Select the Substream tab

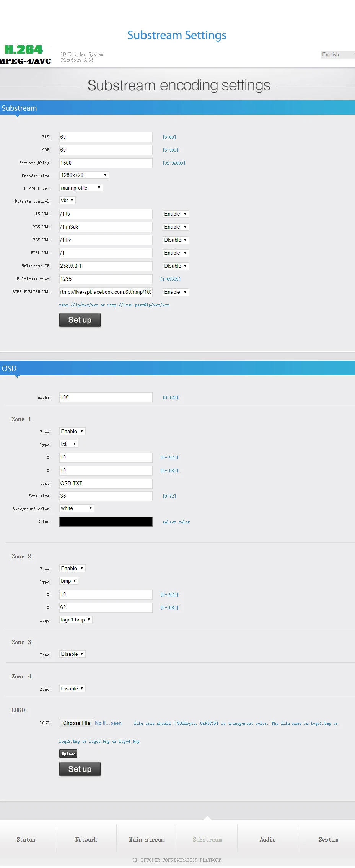tap(207, 840)
